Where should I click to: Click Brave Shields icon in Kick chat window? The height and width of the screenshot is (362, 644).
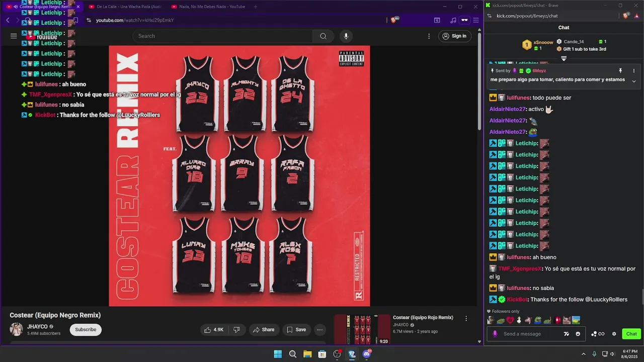coord(626,16)
